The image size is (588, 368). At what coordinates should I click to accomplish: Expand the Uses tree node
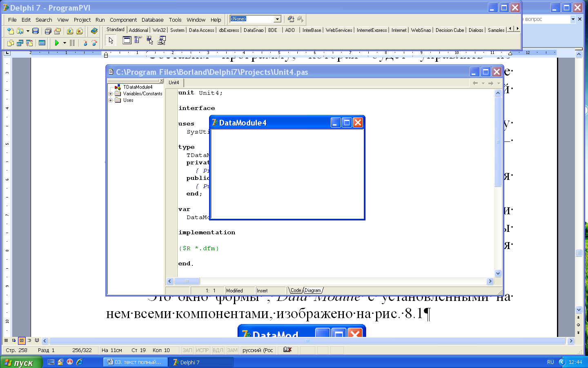coord(111,100)
